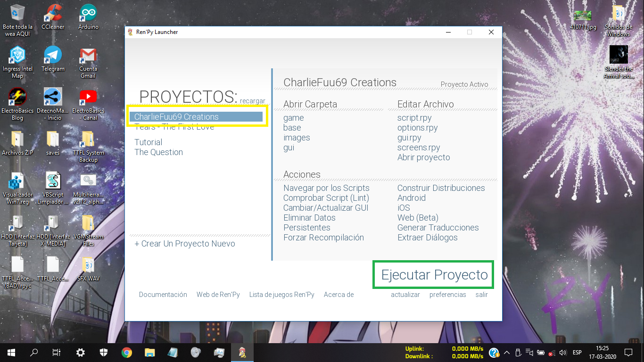Select The Question project
Viewport: 644px width, 362px height.
click(158, 152)
